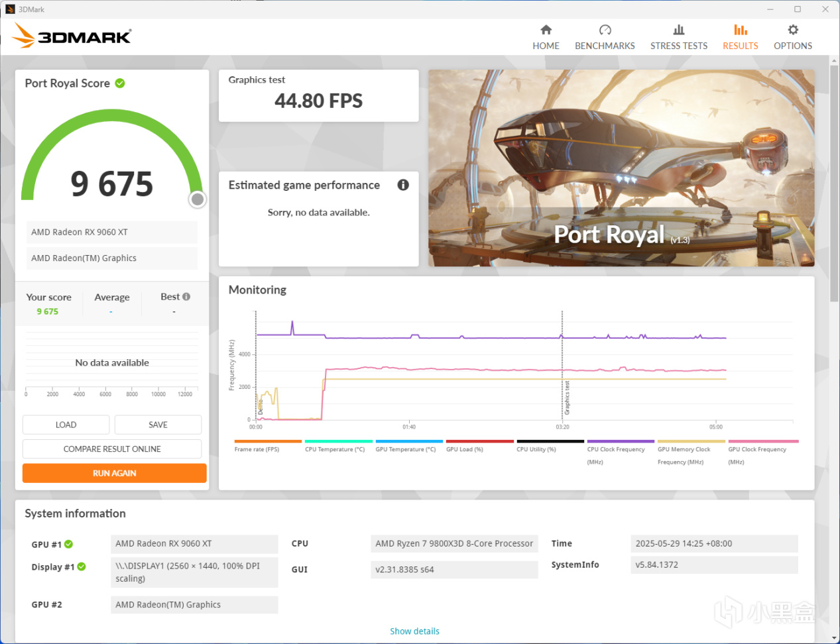The image size is (840, 644).
Task: Toggle the CPU Clock Frequency legend
Action: tap(621, 453)
